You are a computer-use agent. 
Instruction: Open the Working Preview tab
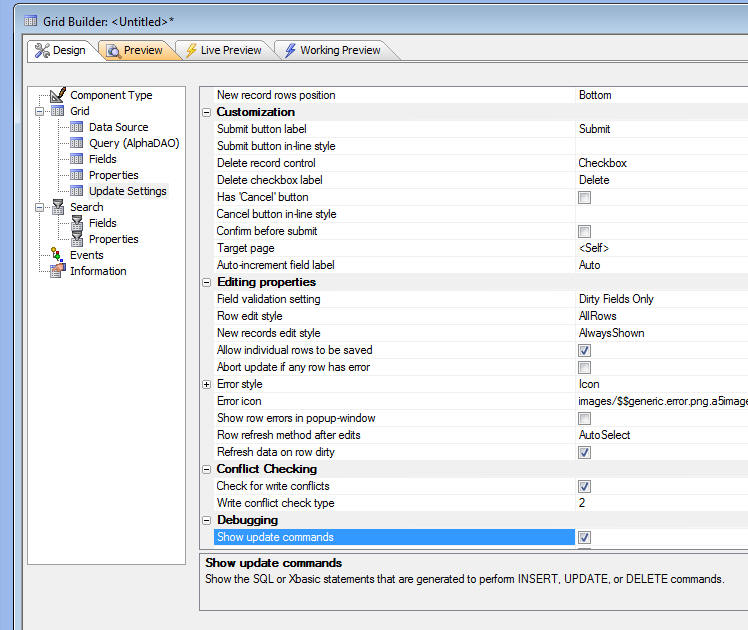[x=332, y=50]
